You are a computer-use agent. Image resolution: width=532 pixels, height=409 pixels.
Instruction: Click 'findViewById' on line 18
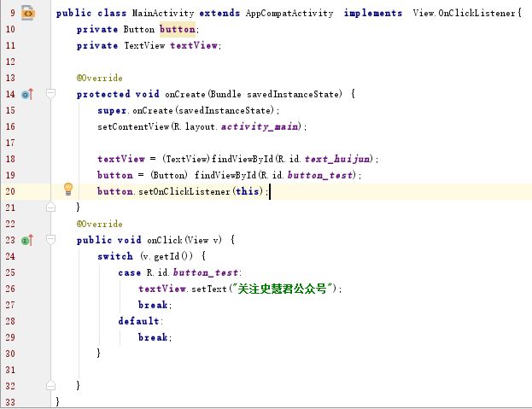243,159
